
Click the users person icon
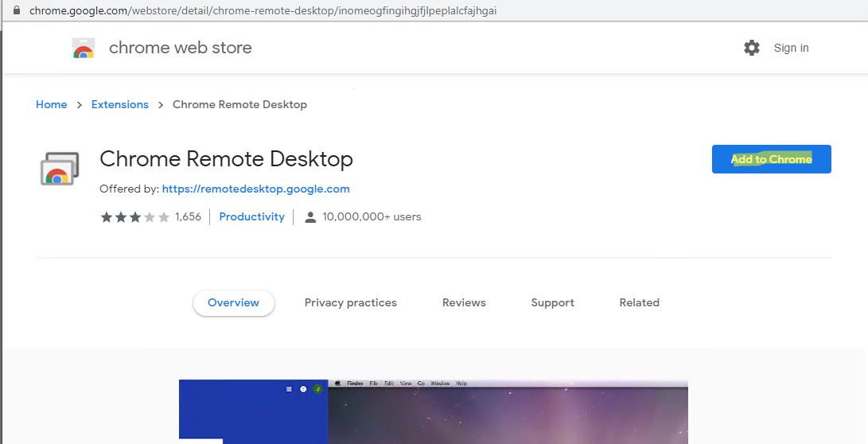pyautogui.click(x=310, y=217)
